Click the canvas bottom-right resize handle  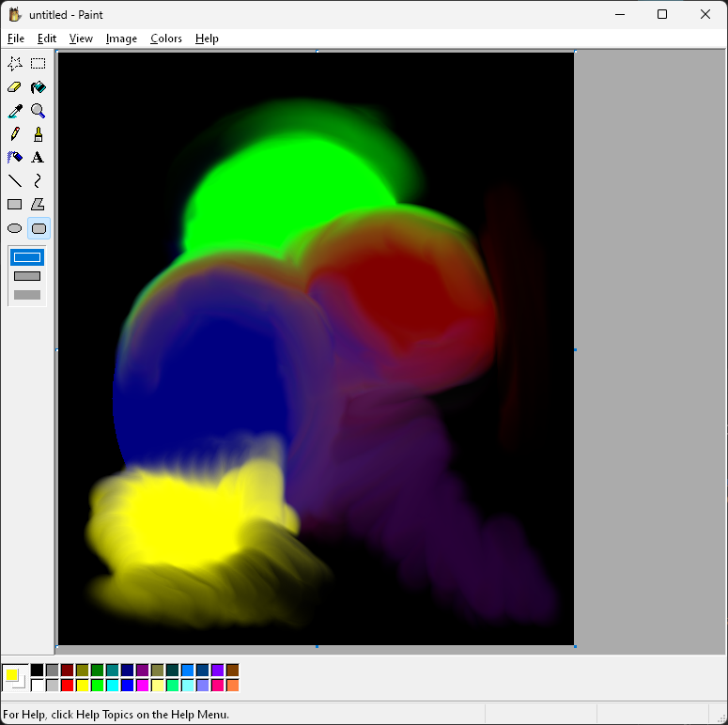tap(575, 646)
